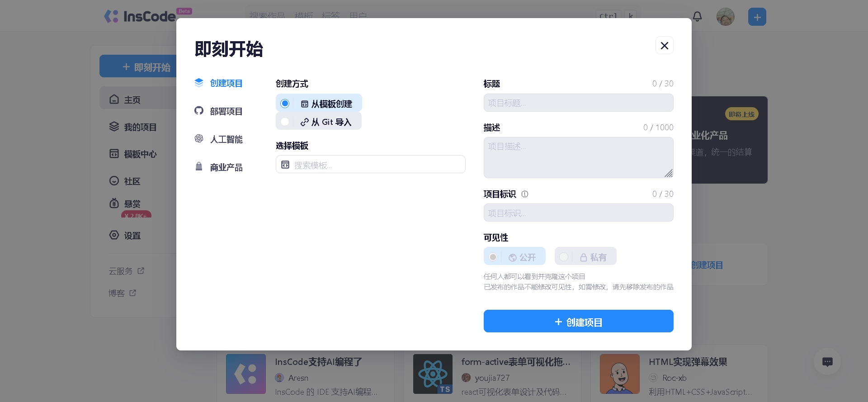This screenshot has width=868, height=402.
Task: Switch to the 部署项目 tab
Action: click(x=219, y=111)
